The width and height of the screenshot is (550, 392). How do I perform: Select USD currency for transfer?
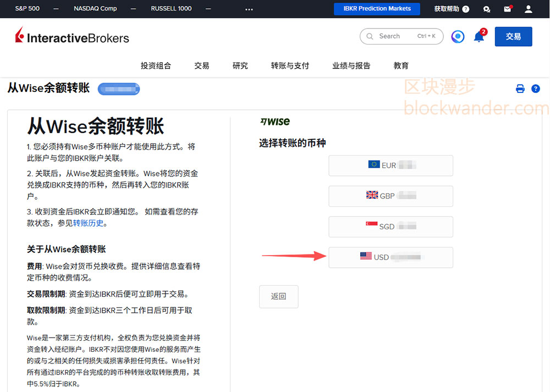(x=391, y=257)
